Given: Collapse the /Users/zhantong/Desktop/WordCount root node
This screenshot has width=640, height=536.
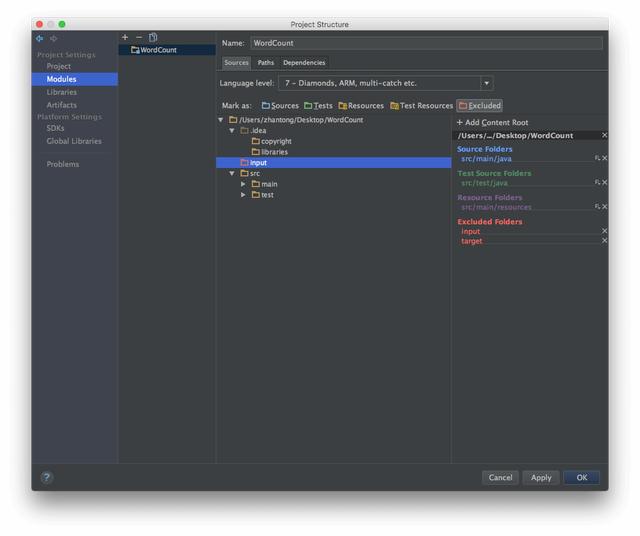Looking at the screenshot, I should pyautogui.click(x=221, y=120).
